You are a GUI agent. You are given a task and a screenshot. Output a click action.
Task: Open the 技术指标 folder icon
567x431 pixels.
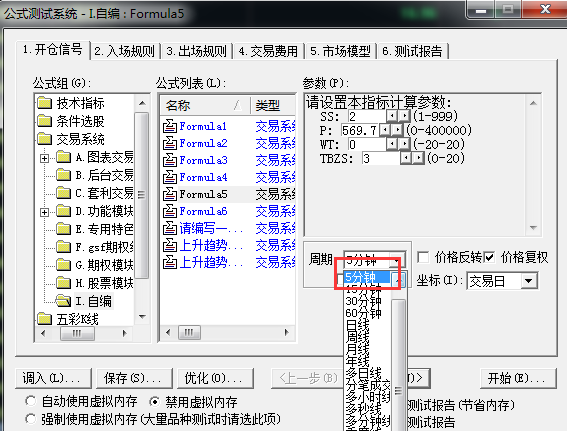coord(44,103)
